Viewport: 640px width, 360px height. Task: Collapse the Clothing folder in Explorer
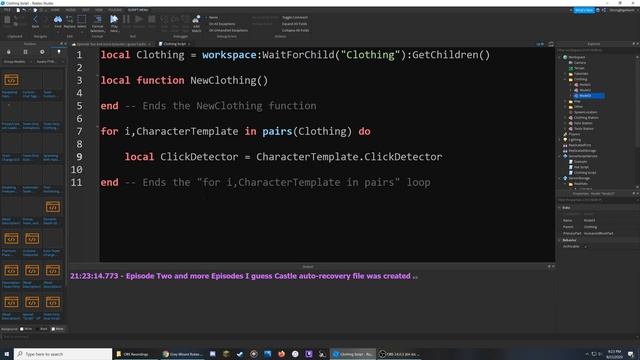pos(566,79)
